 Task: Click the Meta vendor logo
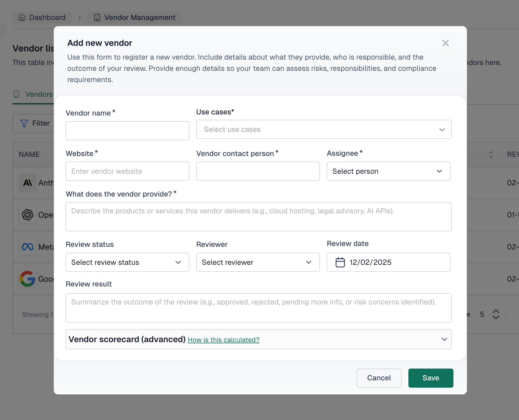click(x=27, y=247)
